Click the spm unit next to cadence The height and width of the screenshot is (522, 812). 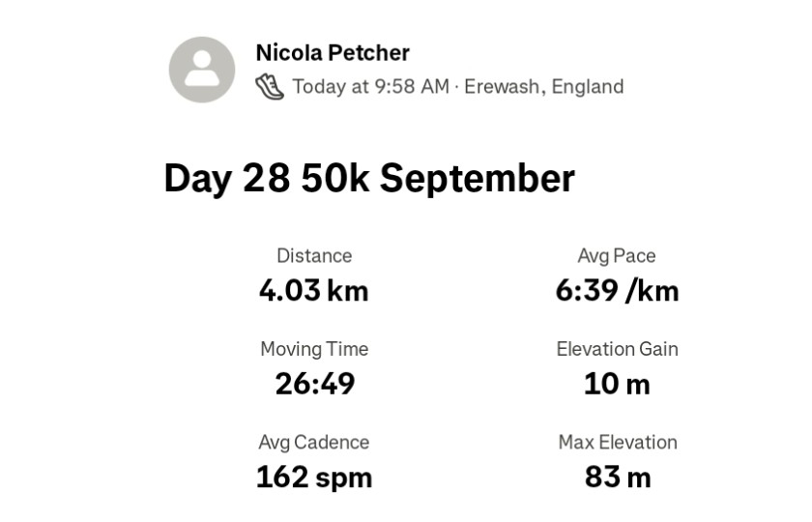[x=345, y=477]
